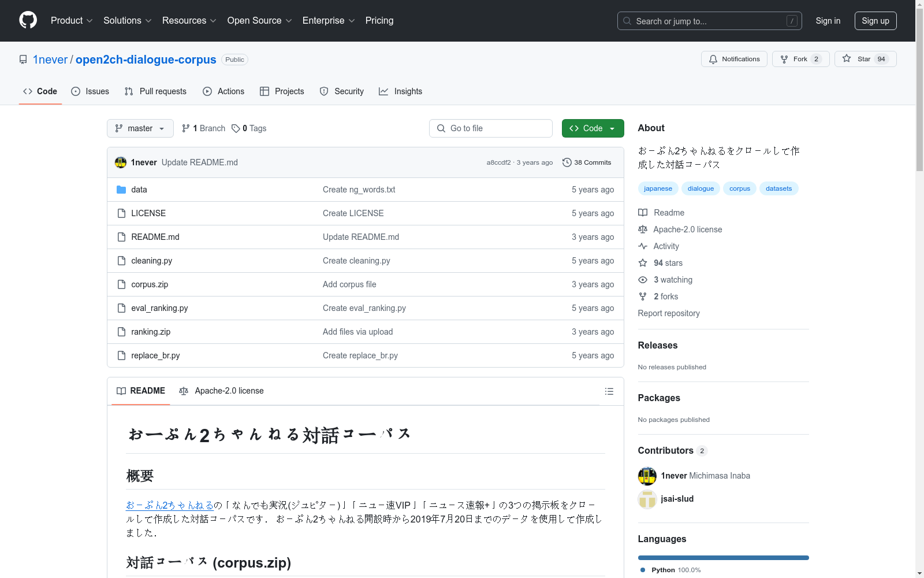This screenshot has height=578, width=924.
Task: Select the README tab
Action: pos(141,391)
